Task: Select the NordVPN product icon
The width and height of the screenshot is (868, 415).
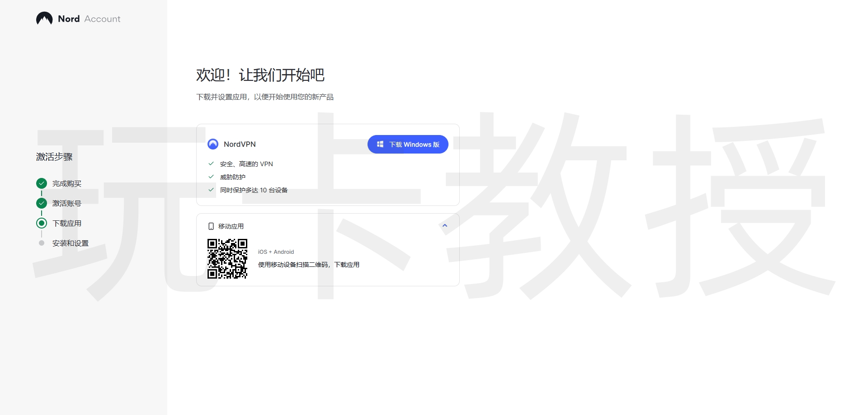Action: pyautogui.click(x=212, y=144)
